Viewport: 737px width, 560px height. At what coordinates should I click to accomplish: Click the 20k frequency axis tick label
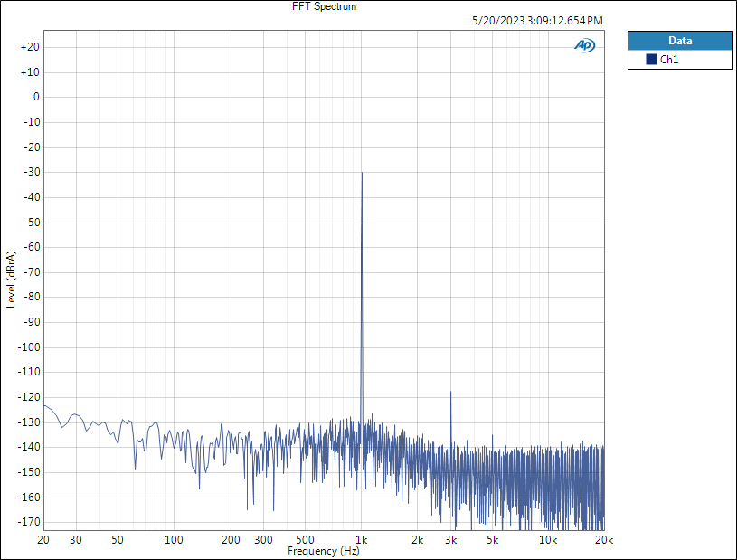pyautogui.click(x=604, y=540)
